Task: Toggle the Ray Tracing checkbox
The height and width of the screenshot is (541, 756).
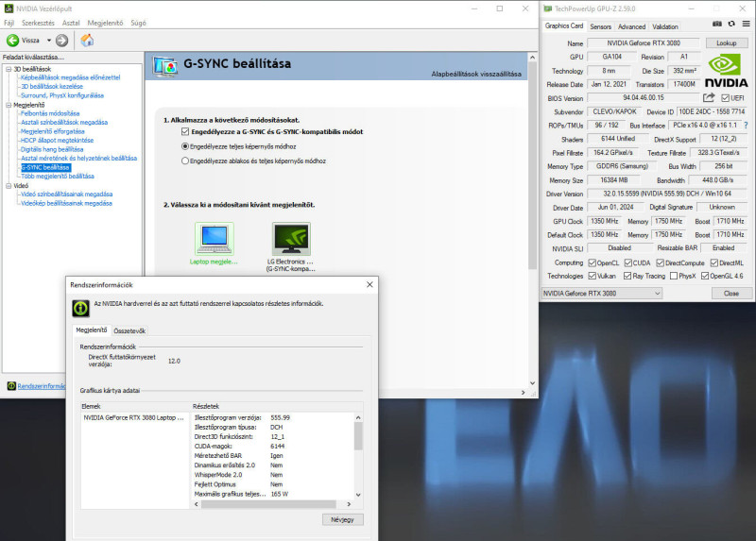Action: (x=627, y=276)
